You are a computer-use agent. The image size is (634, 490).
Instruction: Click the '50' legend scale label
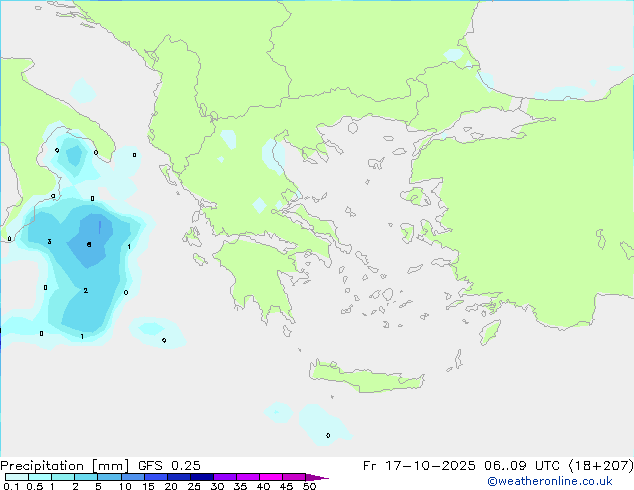pos(309,486)
